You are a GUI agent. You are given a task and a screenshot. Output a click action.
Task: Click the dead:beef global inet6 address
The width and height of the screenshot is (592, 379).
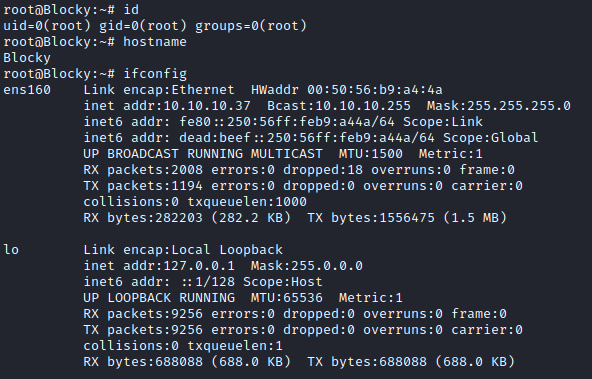point(307,138)
